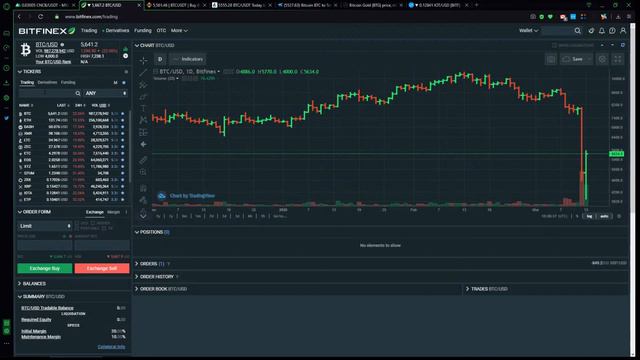Open the More menu
The width and height of the screenshot is (640, 360).
pos(179,31)
